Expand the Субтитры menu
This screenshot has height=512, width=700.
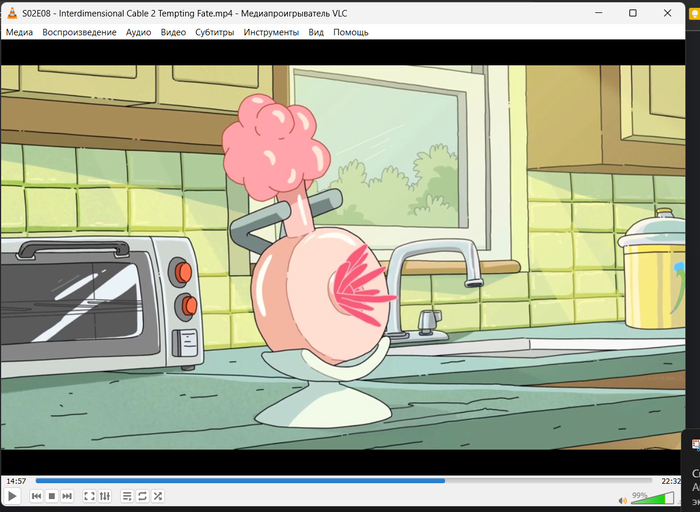coord(214,32)
